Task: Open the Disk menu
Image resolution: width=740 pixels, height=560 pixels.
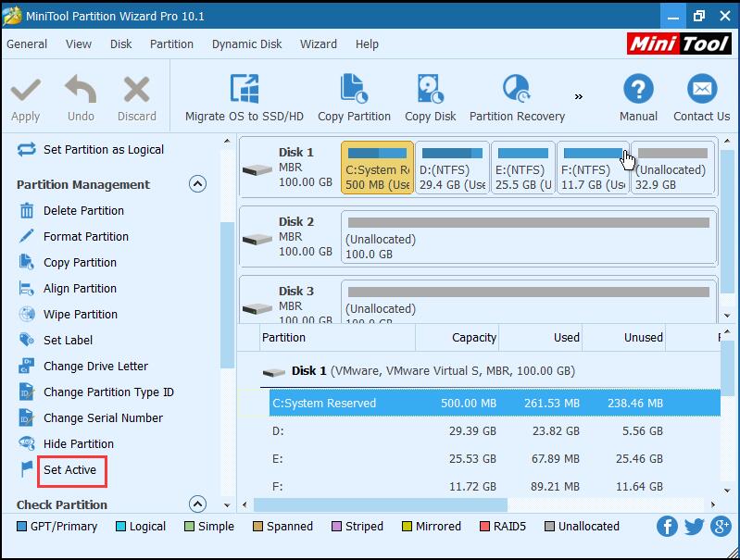Action: click(x=120, y=44)
